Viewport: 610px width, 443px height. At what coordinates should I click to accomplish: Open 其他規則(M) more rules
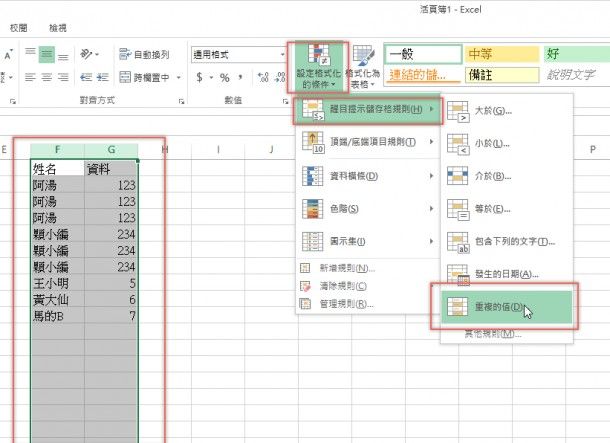(x=493, y=334)
